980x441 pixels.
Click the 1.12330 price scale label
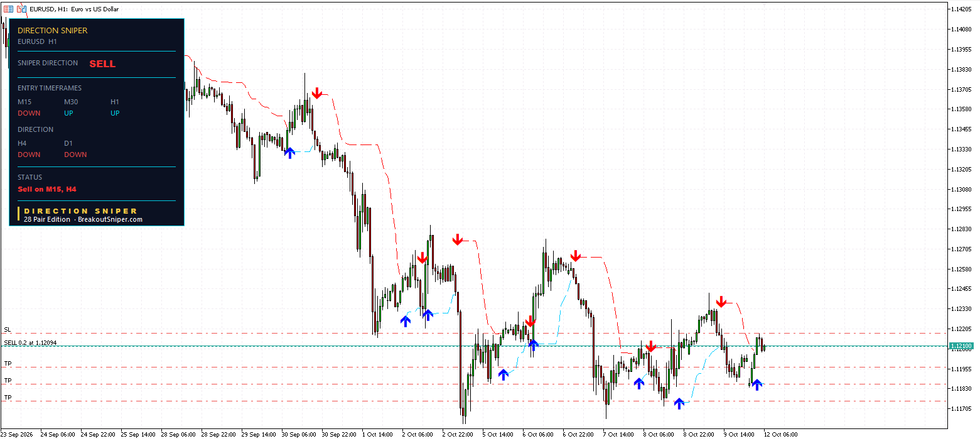pyautogui.click(x=962, y=309)
